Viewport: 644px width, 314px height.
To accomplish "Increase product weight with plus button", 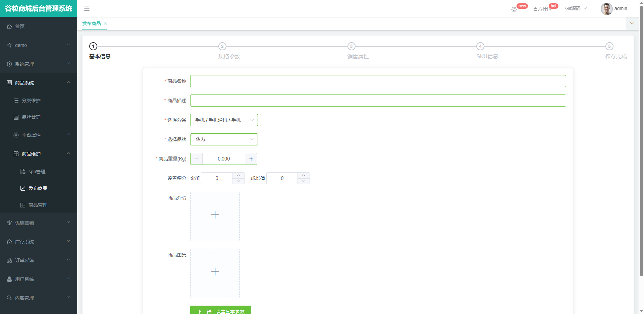I will click(x=251, y=159).
